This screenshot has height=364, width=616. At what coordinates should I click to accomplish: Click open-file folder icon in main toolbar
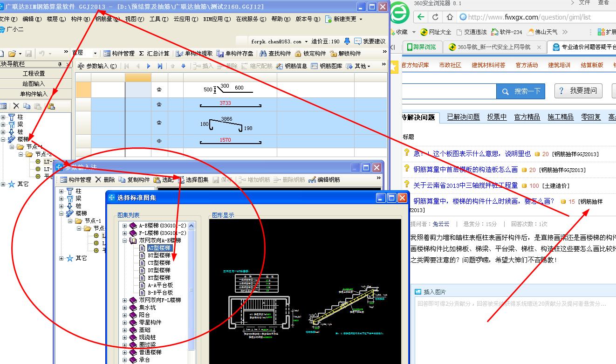[13, 54]
